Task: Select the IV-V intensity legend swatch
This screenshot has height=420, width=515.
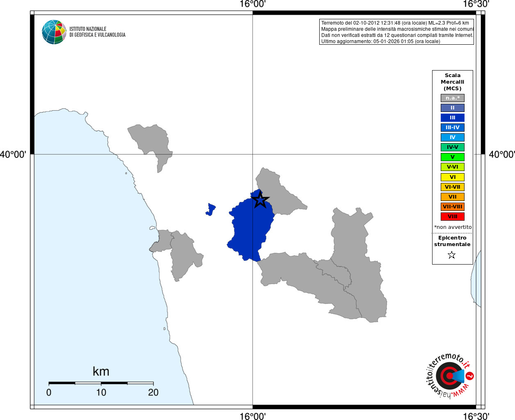Action: pyautogui.click(x=453, y=147)
